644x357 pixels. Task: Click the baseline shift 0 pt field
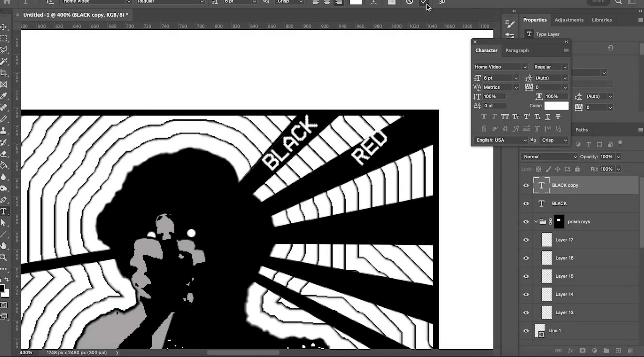pyautogui.click(x=495, y=106)
